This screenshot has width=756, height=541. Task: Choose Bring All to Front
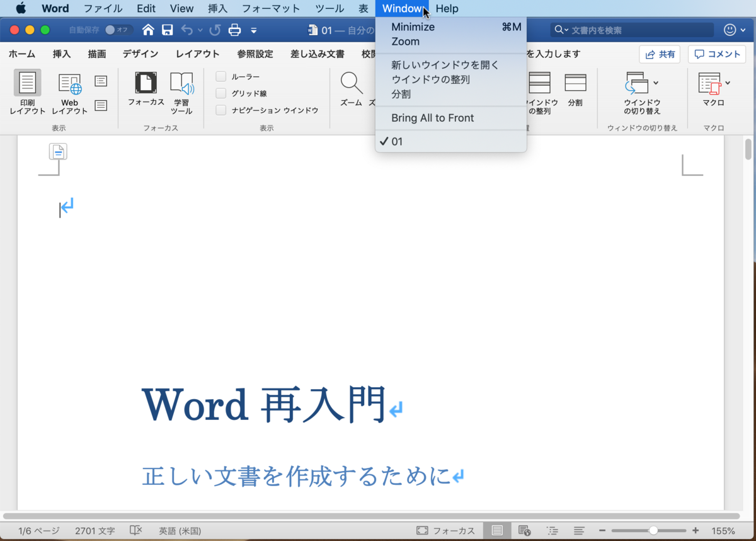pyautogui.click(x=451, y=118)
